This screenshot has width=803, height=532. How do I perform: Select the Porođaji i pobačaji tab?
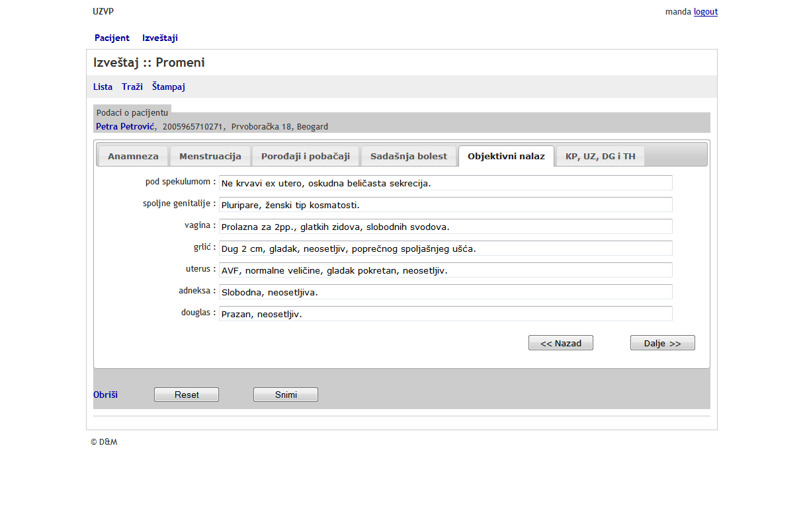pos(306,157)
